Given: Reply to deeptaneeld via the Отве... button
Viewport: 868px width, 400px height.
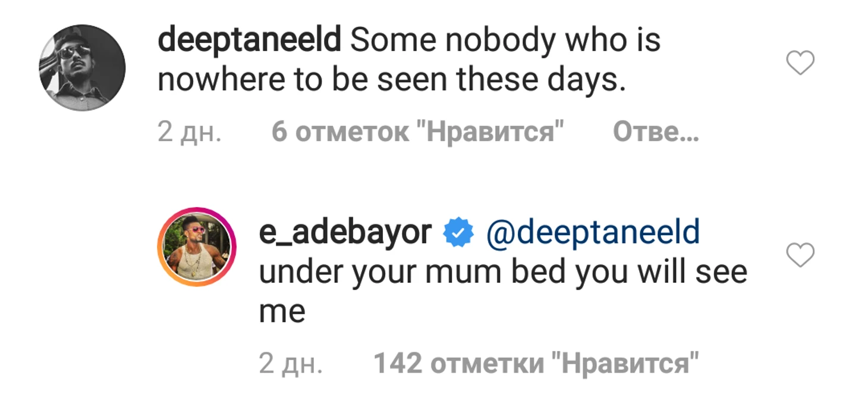Looking at the screenshot, I should tap(656, 133).
